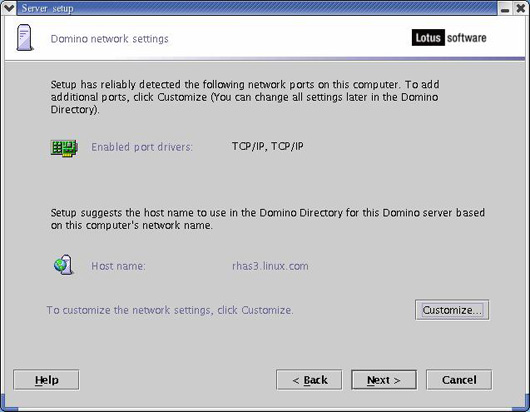Click the Domino network settings heading

[x=110, y=39]
